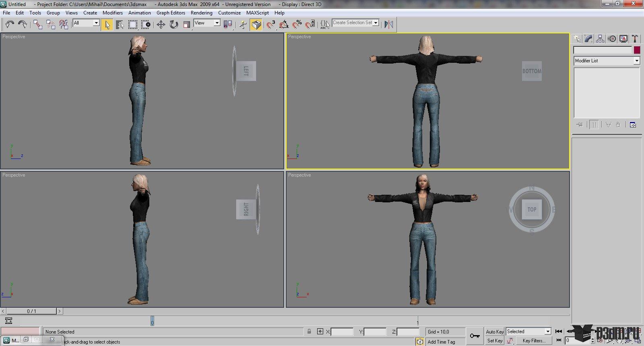This screenshot has height=346, width=644.
Task: Click the Select and Link icon
Action: [x=38, y=25]
